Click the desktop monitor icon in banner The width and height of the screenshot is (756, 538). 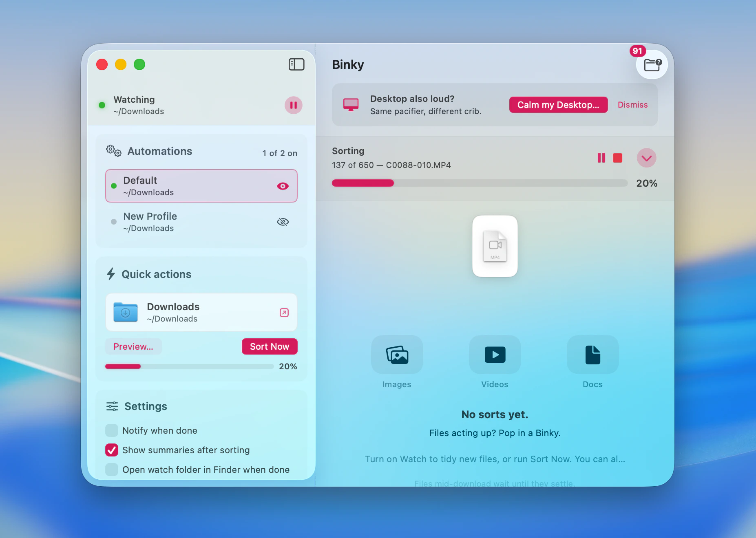click(x=351, y=105)
